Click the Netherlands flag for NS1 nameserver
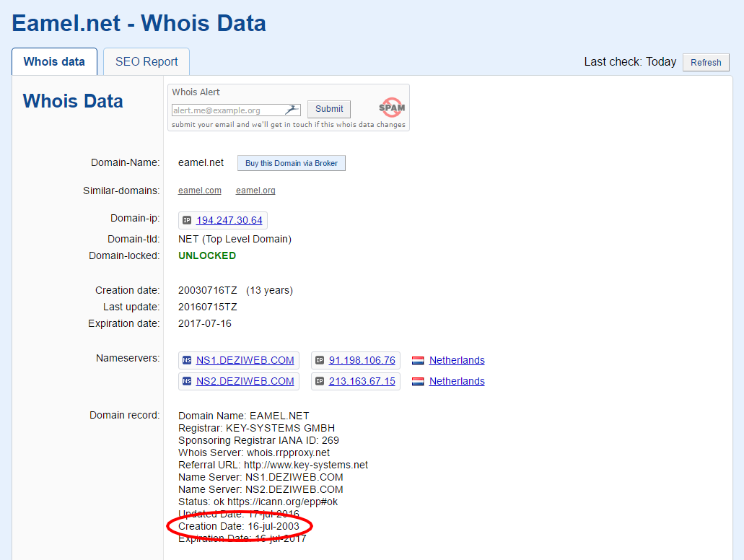This screenshot has height=560, width=744. tap(418, 361)
